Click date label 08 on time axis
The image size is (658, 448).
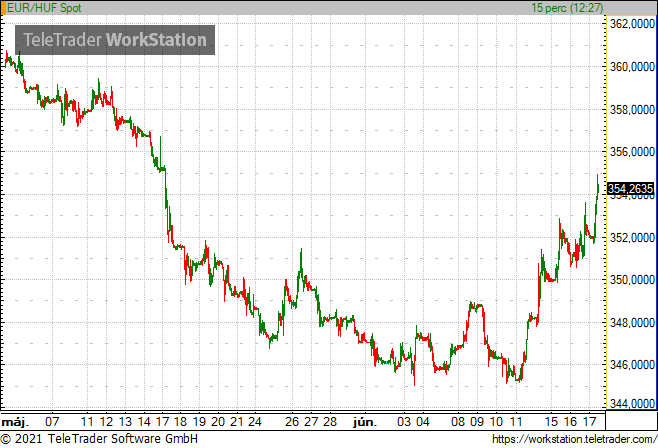pos(458,422)
